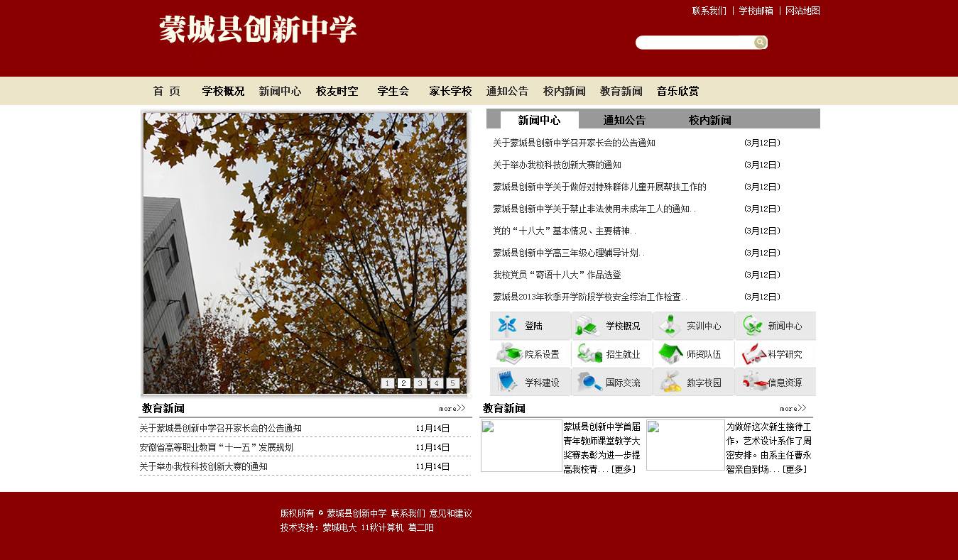Open 我校党员“寄语十八大”作品选登
Screen dimensions: 958x560
[557, 275]
